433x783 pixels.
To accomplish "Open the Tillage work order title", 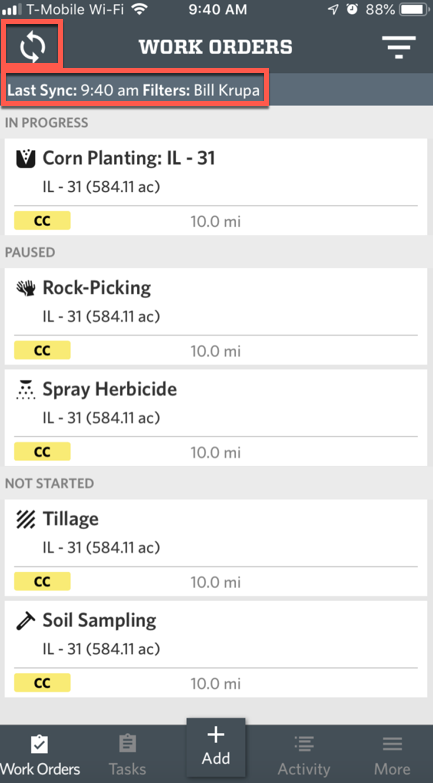I will [x=70, y=519].
